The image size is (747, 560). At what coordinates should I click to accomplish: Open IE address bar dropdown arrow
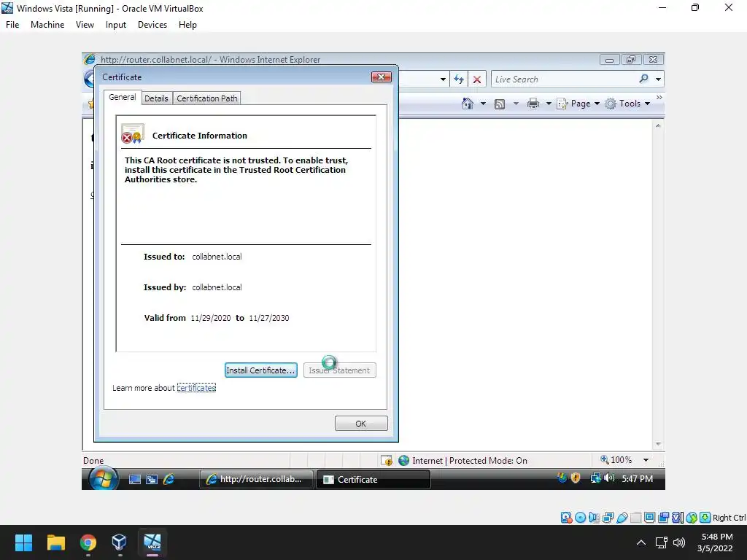[x=443, y=79]
